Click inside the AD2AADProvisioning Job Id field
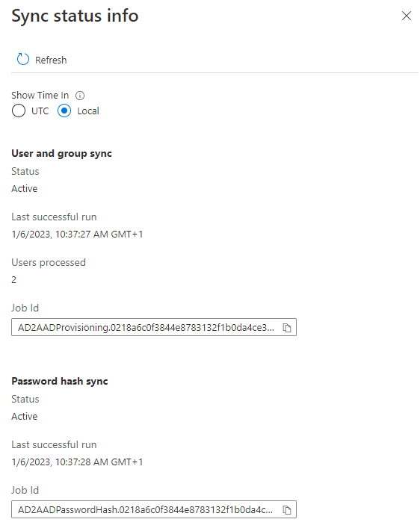420x531 pixels. [146, 327]
